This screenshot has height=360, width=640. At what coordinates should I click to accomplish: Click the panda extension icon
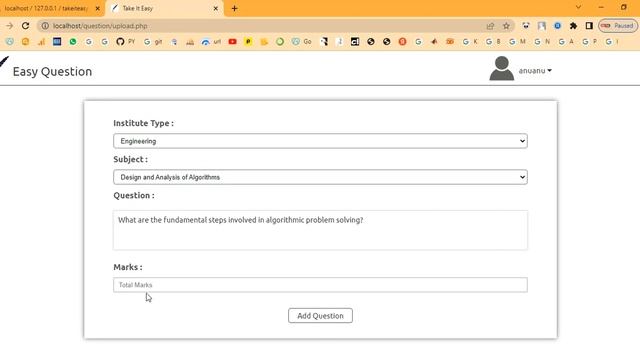[526, 26]
